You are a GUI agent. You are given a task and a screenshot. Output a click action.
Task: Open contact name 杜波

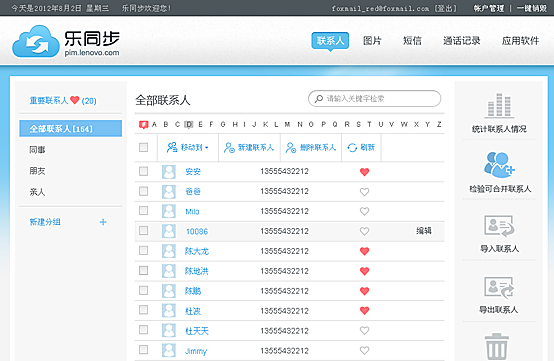point(193,311)
